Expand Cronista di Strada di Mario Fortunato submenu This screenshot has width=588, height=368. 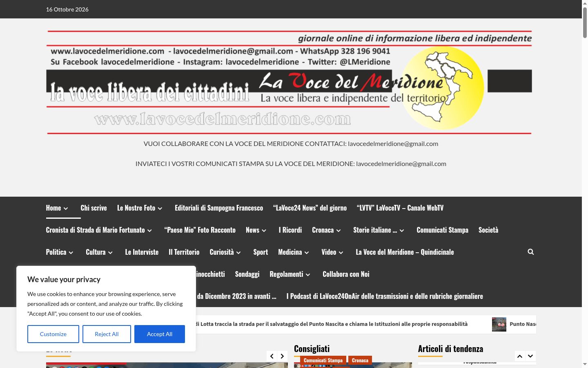[149, 231]
